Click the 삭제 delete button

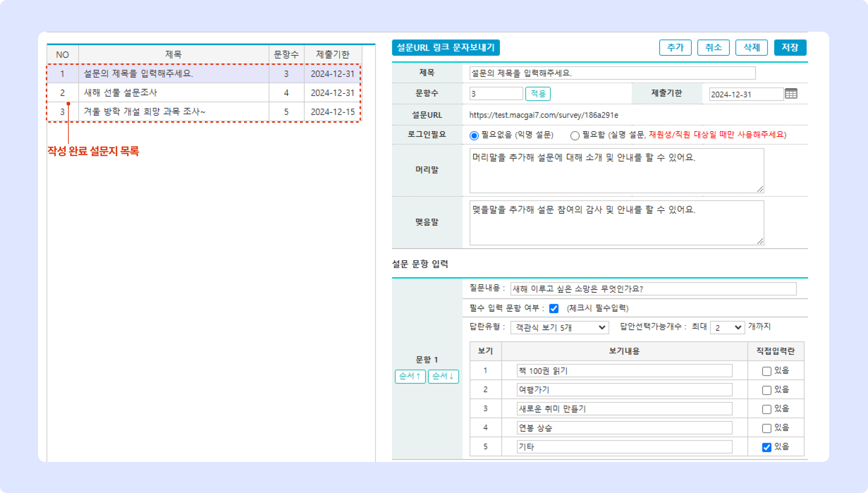(751, 47)
